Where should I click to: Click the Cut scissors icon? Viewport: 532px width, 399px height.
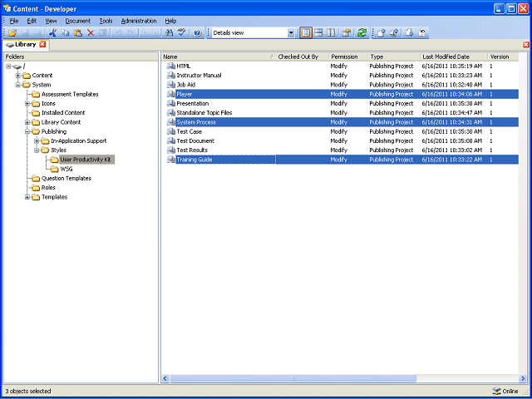coord(52,33)
